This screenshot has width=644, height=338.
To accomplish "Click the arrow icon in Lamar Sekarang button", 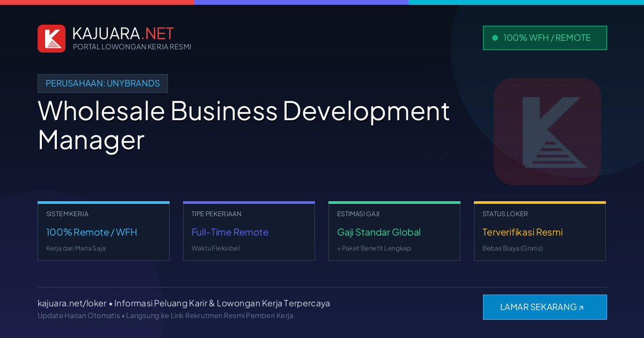I will point(581,308).
